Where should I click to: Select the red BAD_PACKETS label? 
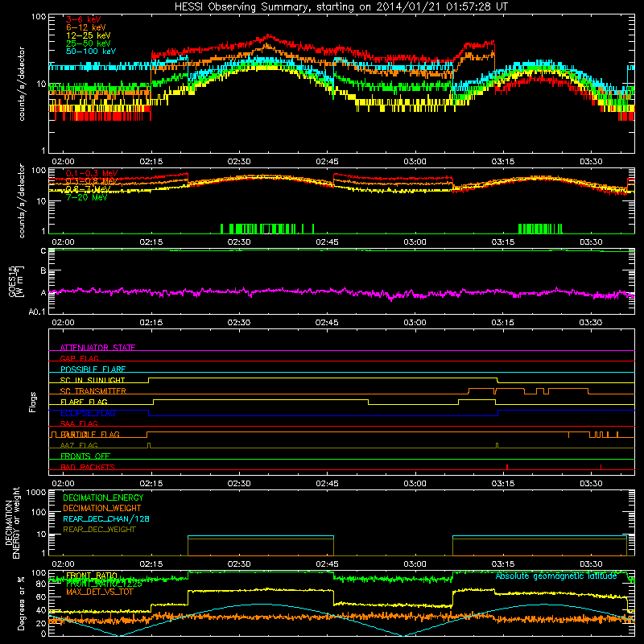(x=88, y=467)
